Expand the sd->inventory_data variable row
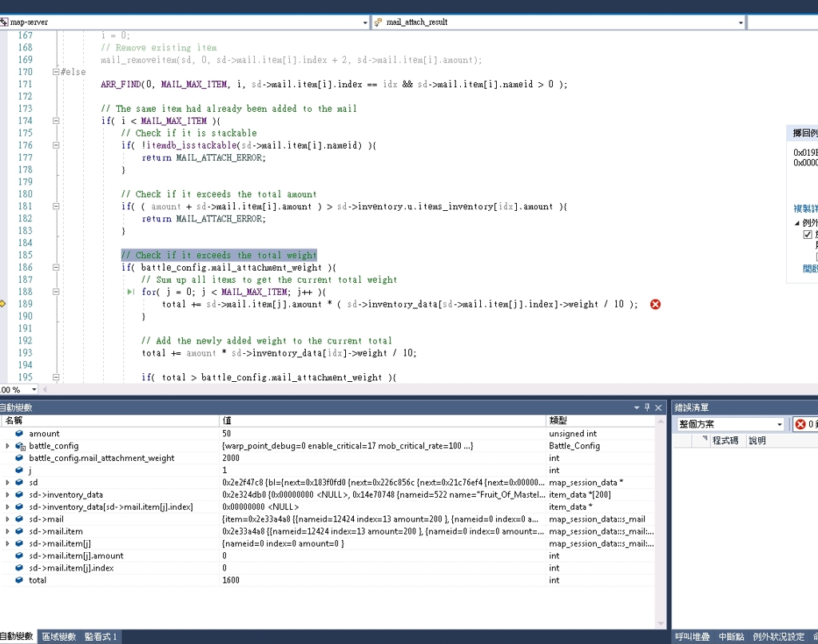The height and width of the screenshot is (644, 818). coord(7,495)
